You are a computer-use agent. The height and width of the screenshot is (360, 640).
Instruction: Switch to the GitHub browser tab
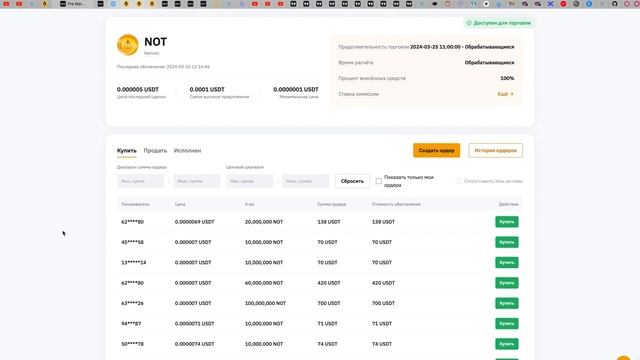coord(614,4)
